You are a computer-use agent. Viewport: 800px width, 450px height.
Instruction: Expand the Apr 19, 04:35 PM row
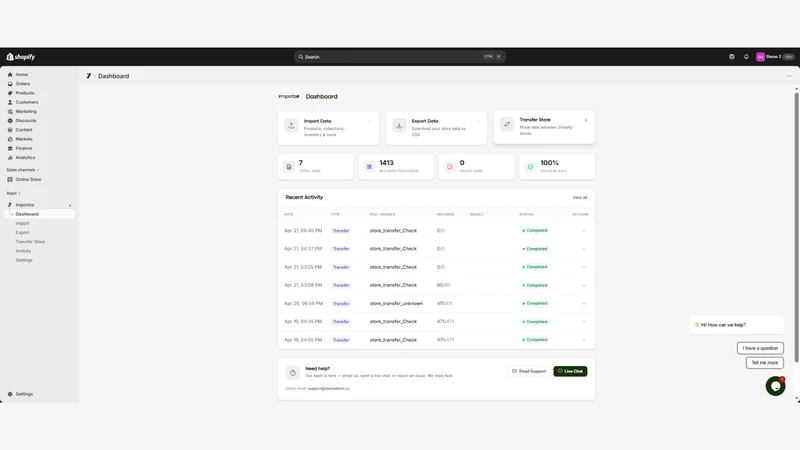pyautogui.click(x=584, y=321)
